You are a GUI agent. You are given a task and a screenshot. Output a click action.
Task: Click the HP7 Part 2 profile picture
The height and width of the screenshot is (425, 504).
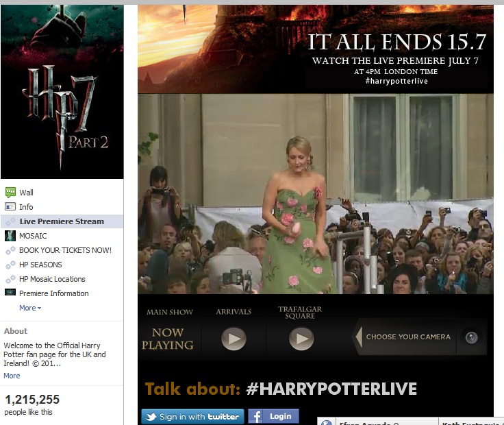[62, 92]
